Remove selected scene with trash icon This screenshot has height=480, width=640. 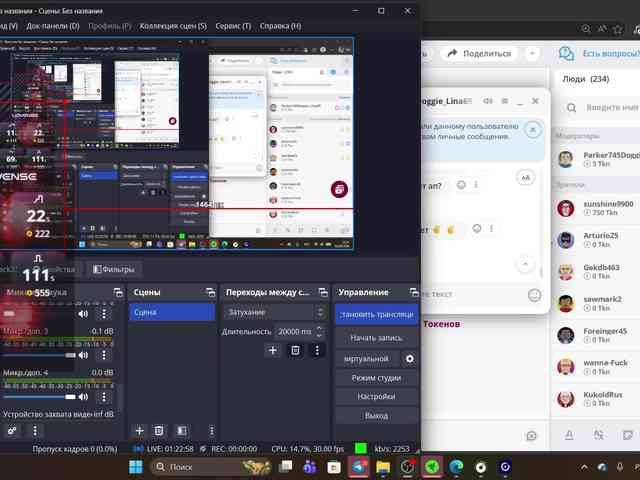tap(159, 431)
